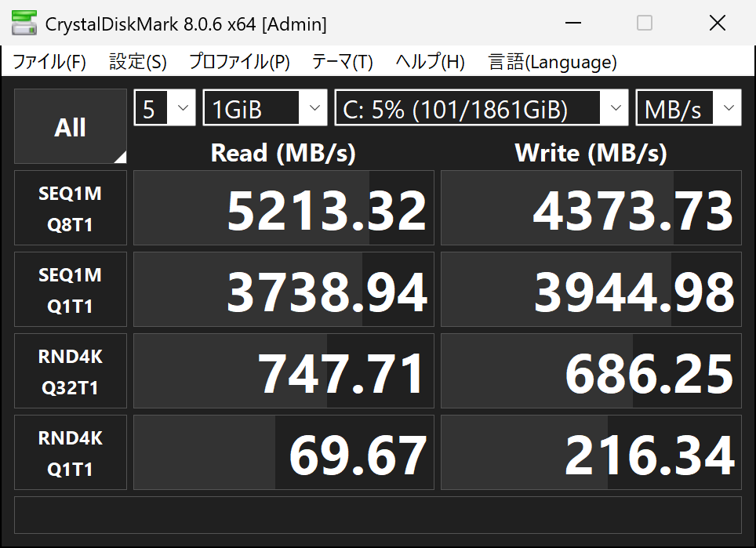Run the SEQ1M Q8T1 test
This screenshot has height=548, width=756.
[x=71, y=209]
